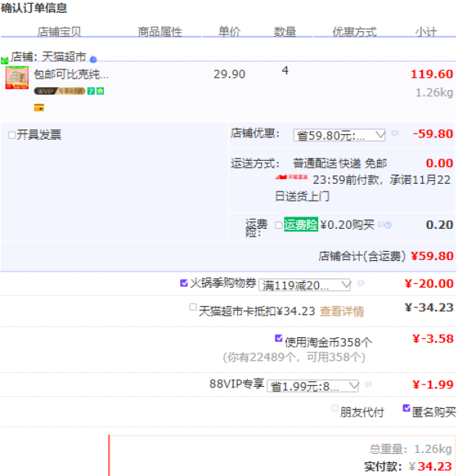Viewport: 458px width, 476px height.
Task: Click the 商品属性 column header
Action: (x=160, y=31)
